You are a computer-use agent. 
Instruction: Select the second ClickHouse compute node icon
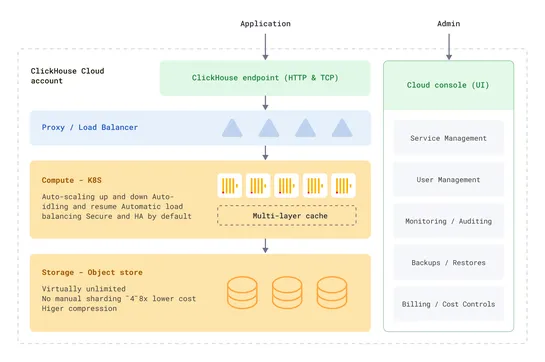click(258, 186)
